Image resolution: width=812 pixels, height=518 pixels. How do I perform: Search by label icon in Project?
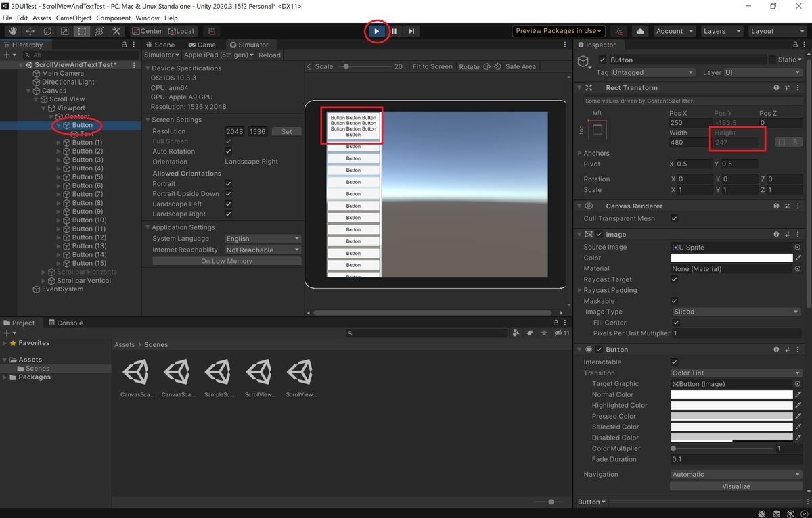[x=530, y=333]
